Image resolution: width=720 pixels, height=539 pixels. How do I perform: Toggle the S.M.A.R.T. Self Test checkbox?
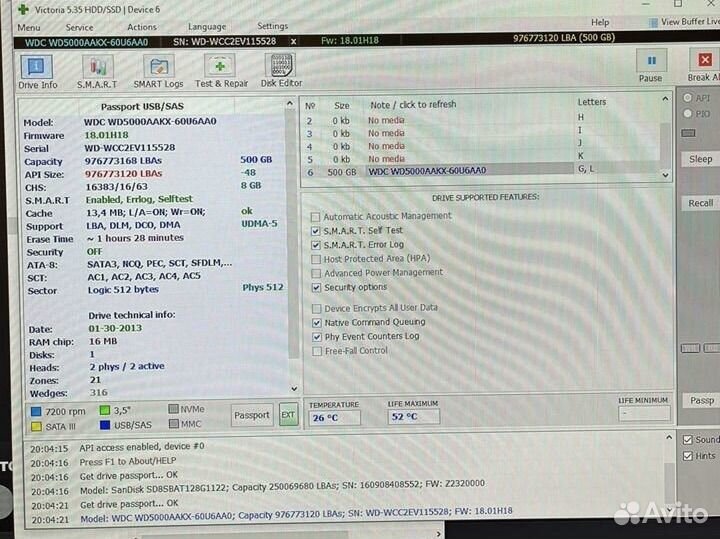(x=316, y=231)
